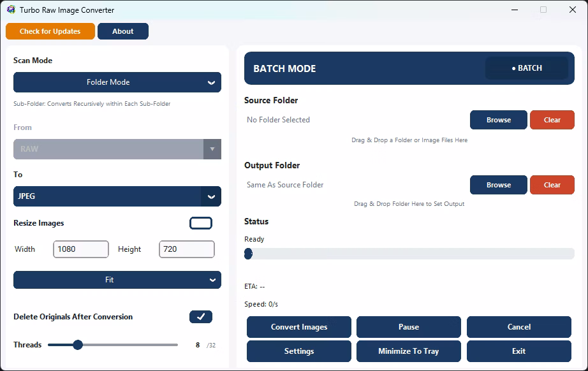Click Minimize To Tray
Screen dimensions: 588x371
pyautogui.click(x=409, y=351)
